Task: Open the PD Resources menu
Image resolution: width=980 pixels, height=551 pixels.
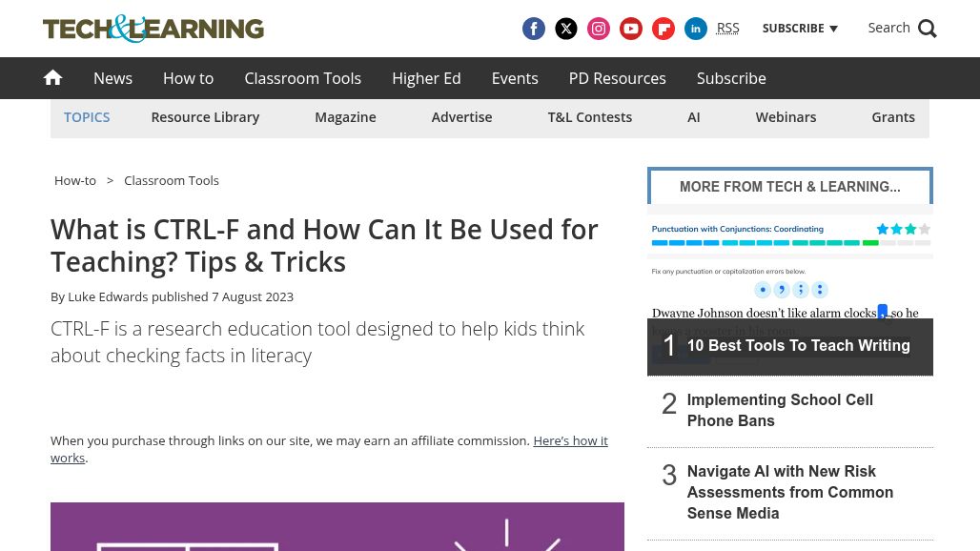Action: click(x=618, y=78)
